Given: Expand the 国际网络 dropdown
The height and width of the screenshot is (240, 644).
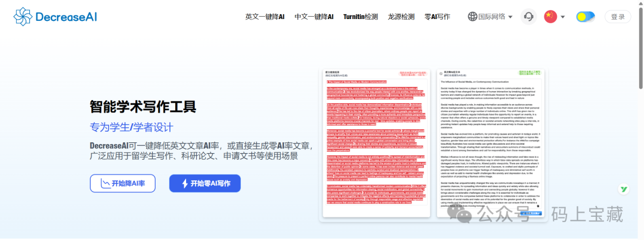Looking at the screenshot, I should (490, 17).
